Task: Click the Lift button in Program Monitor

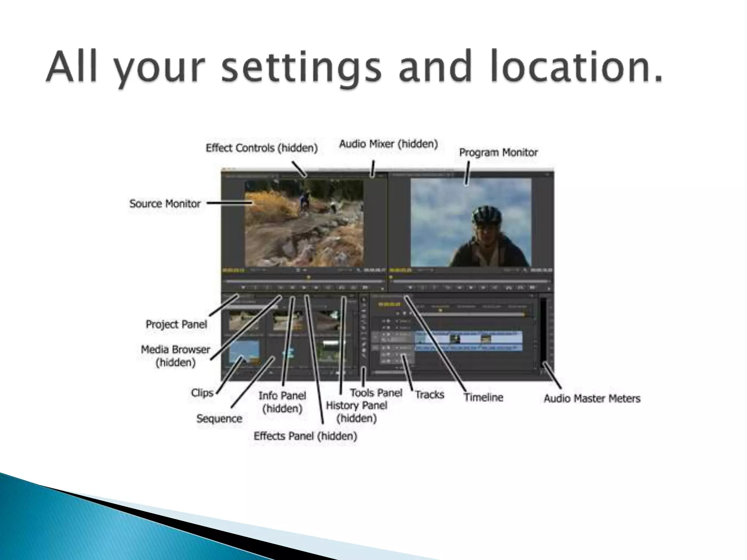Action: tap(509, 288)
